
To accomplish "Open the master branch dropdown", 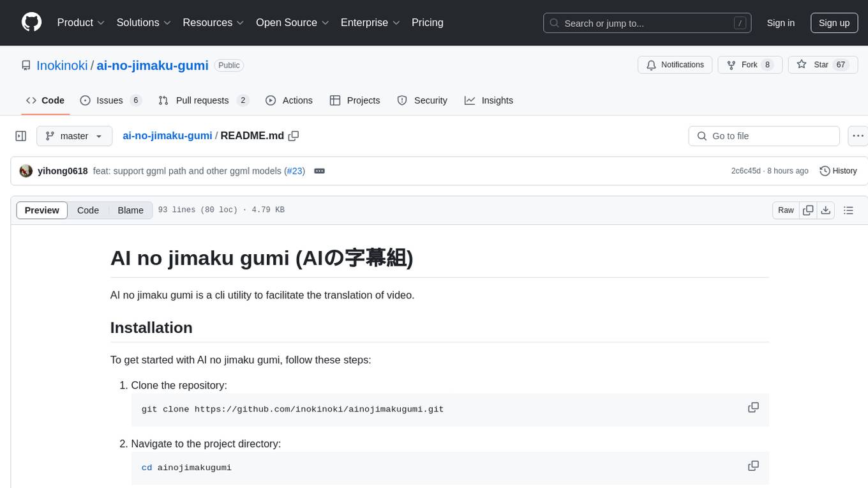I will pos(74,136).
